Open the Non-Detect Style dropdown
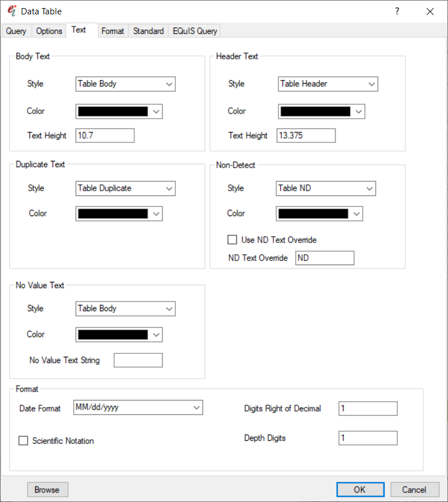448x502 pixels. [326, 188]
